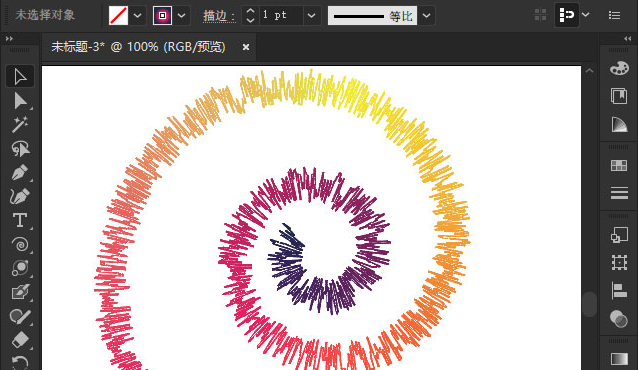
Task: Select the Selection tool arrow
Action: [20, 76]
